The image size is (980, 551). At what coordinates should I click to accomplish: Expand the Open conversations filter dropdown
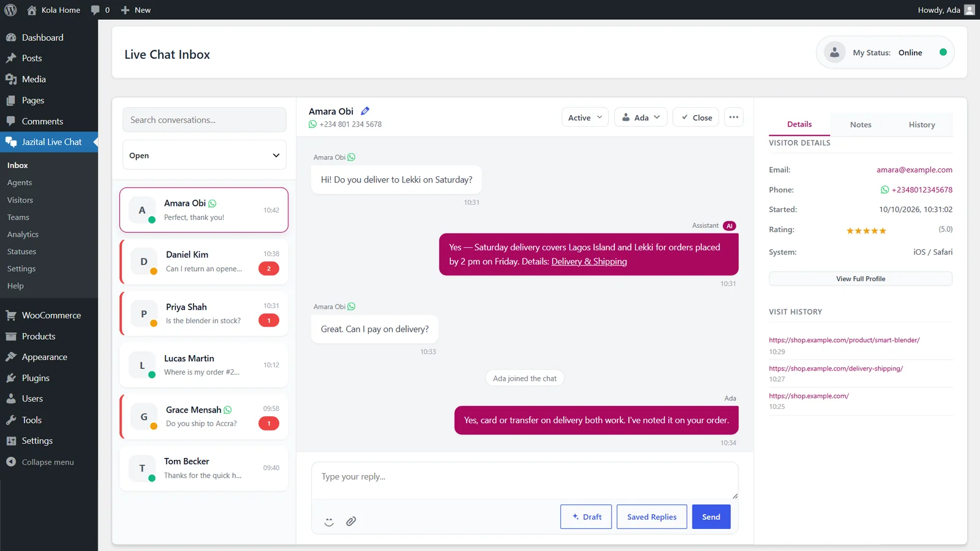click(205, 156)
